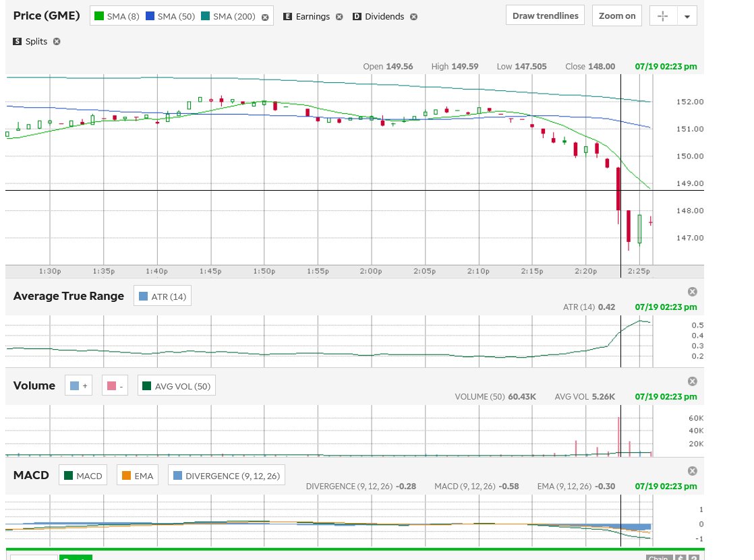Select the SMA (50) blue legend item
The height and width of the screenshot is (560, 754).
(170, 16)
